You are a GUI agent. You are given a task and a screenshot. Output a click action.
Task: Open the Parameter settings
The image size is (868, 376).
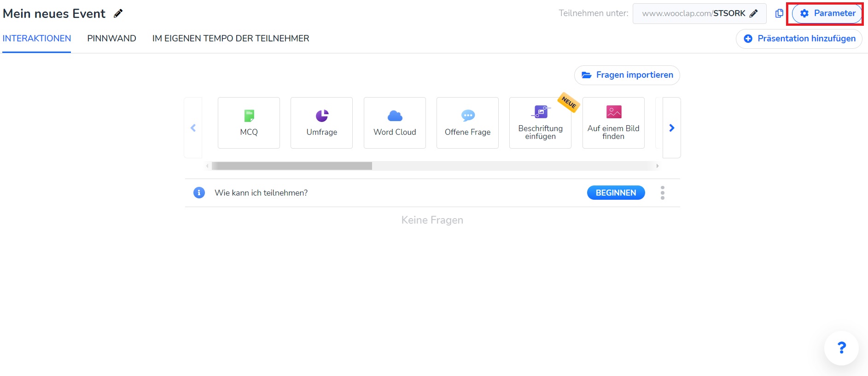[827, 13]
